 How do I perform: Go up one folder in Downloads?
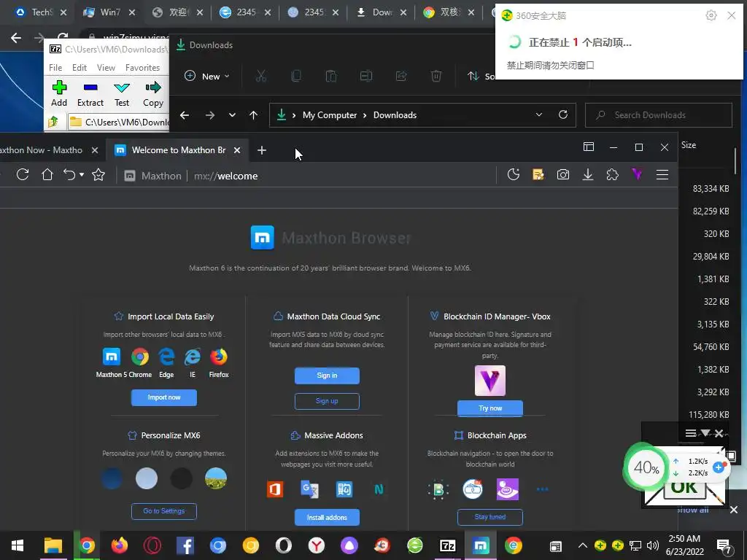[x=253, y=114]
